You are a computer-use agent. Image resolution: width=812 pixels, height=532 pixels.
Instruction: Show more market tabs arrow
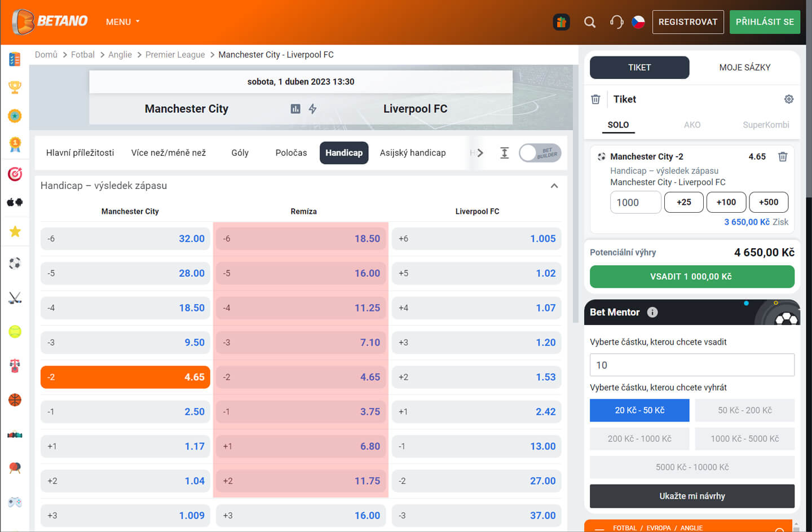click(480, 153)
